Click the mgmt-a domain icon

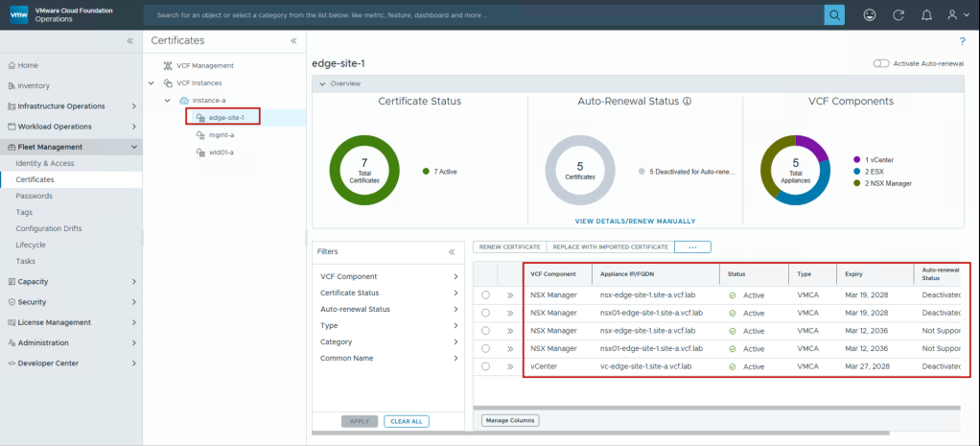[x=200, y=134]
